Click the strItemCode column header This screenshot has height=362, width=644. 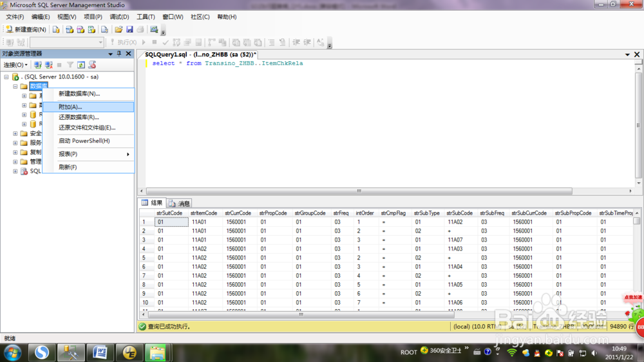204,213
